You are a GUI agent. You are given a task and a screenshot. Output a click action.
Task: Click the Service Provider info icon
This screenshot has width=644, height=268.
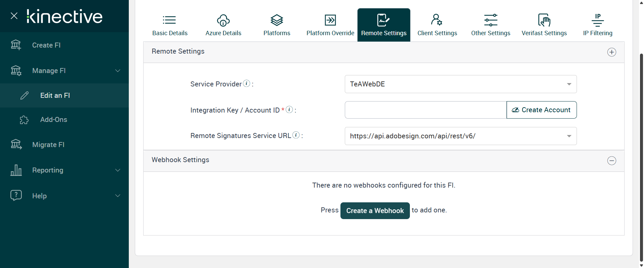pyautogui.click(x=247, y=83)
